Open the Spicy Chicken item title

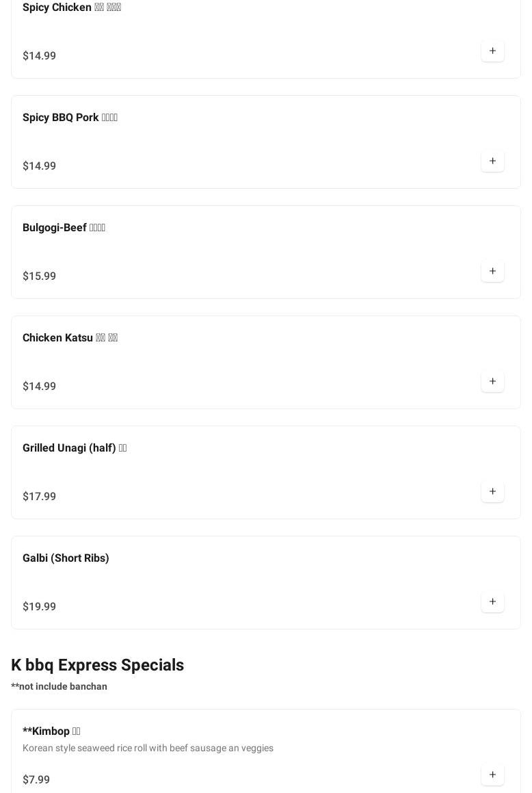72,8
